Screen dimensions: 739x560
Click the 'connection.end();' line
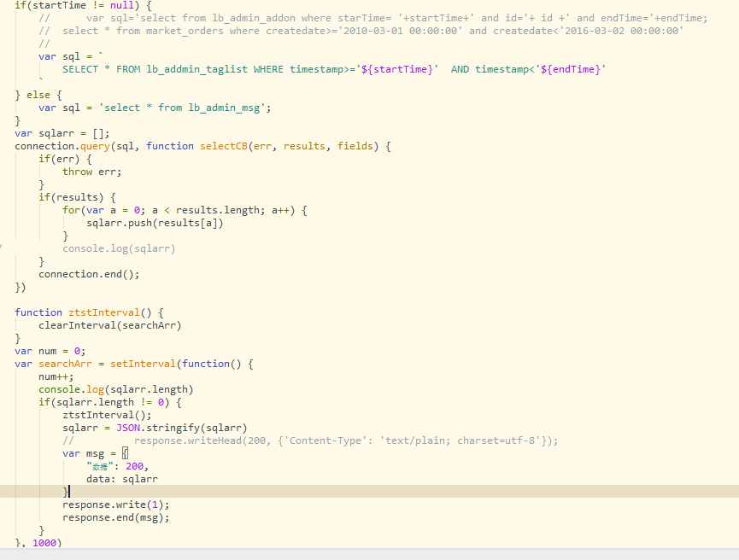89,274
